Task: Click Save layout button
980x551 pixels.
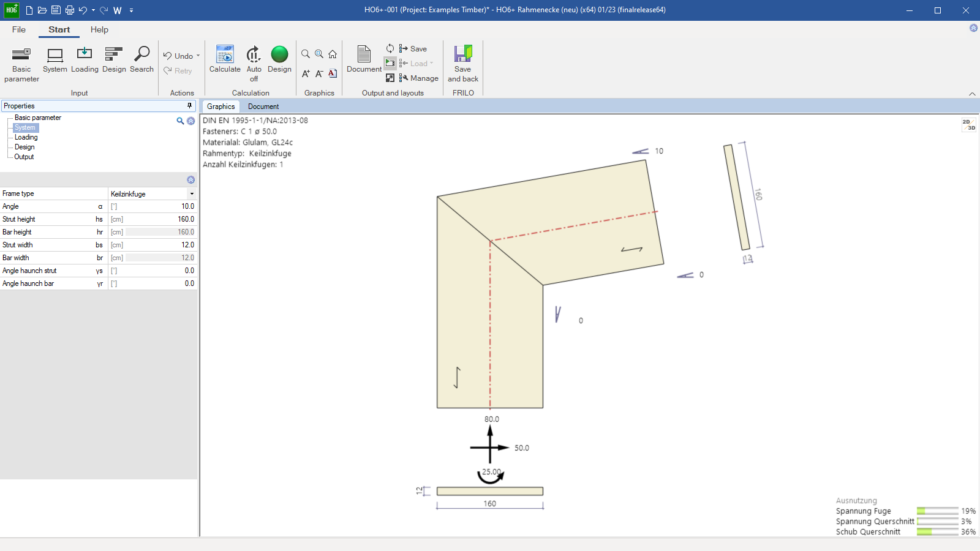Action: [413, 48]
